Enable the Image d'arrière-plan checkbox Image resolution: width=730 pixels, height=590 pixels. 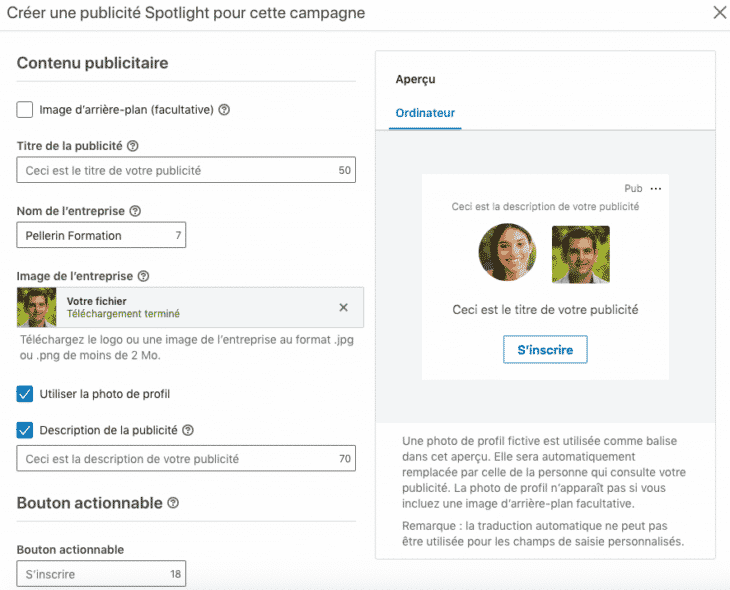pyautogui.click(x=25, y=110)
